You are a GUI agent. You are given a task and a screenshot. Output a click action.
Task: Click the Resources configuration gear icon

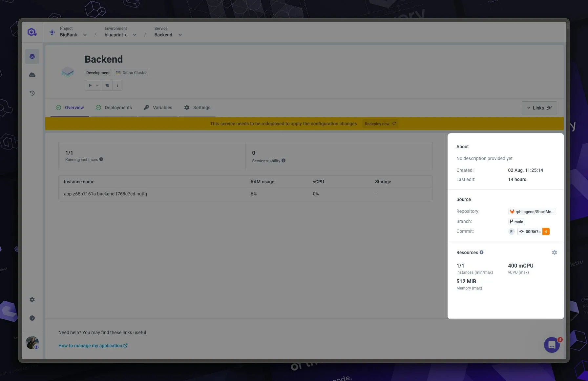[555, 252]
